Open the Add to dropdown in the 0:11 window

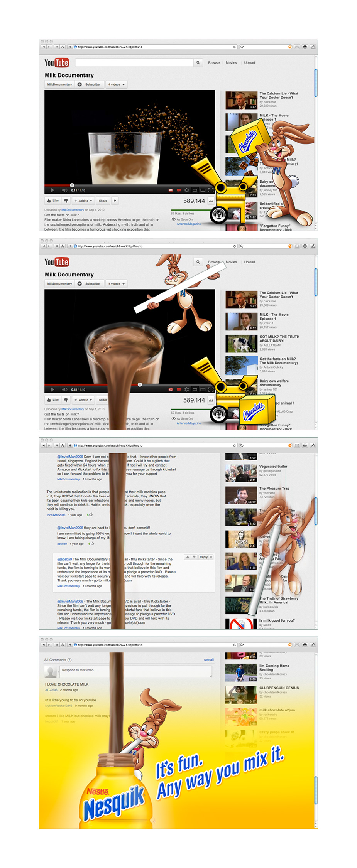[x=83, y=201]
